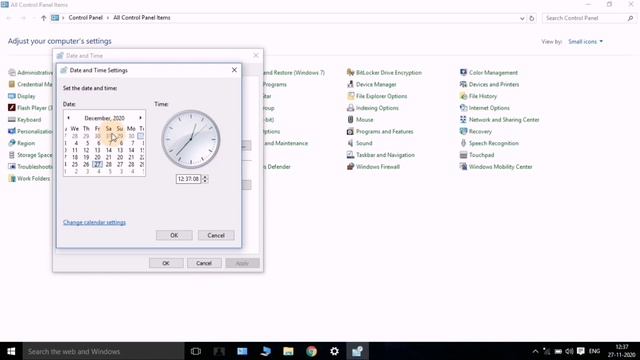The height and width of the screenshot is (360, 640).
Task: Open the Mouse settings icon
Action: [x=350, y=120]
